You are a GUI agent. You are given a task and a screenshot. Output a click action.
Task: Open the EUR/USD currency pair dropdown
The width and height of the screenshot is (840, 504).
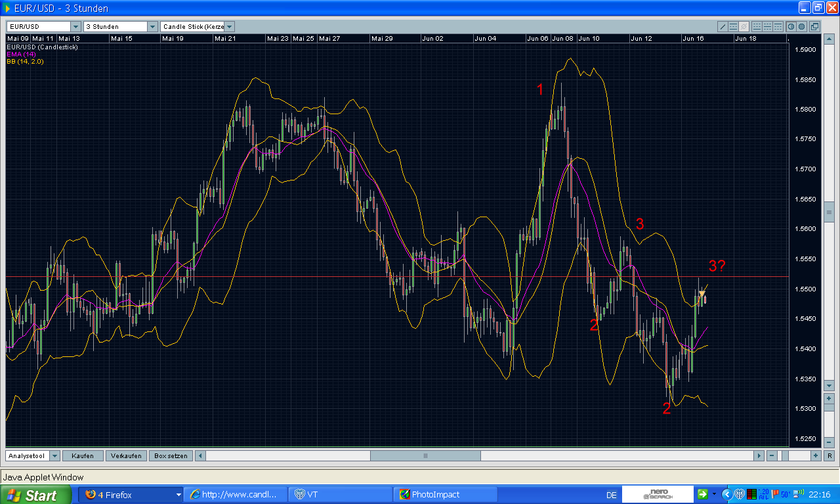click(x=76, y=27)
